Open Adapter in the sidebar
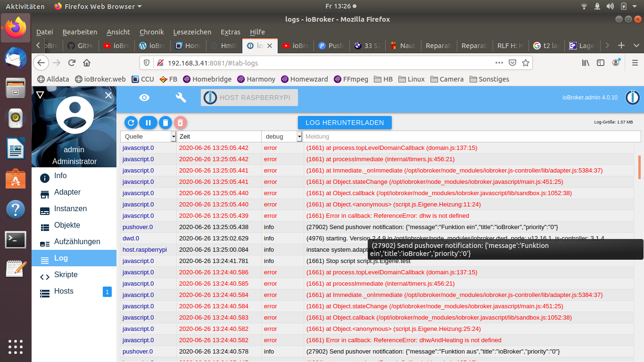This screenshot has width=644, height=362. pos(74,192)
